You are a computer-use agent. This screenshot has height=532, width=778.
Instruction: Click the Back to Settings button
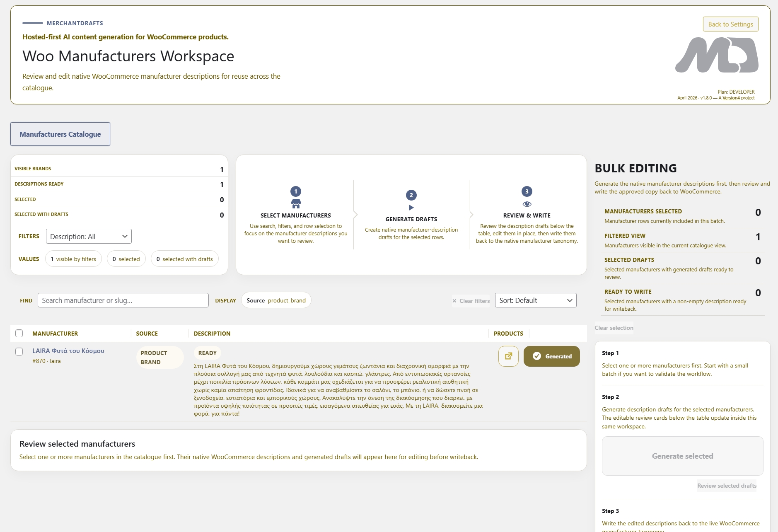pos(730,24)
